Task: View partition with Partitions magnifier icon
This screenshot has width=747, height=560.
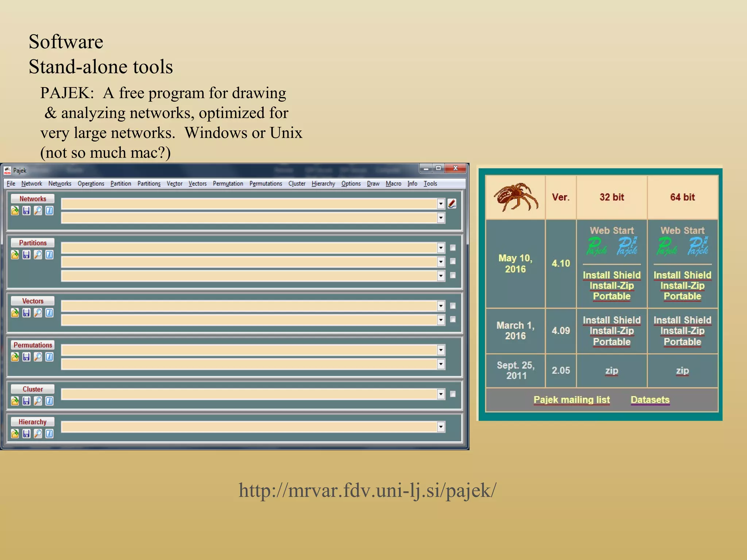Action: tap(38, 254)
